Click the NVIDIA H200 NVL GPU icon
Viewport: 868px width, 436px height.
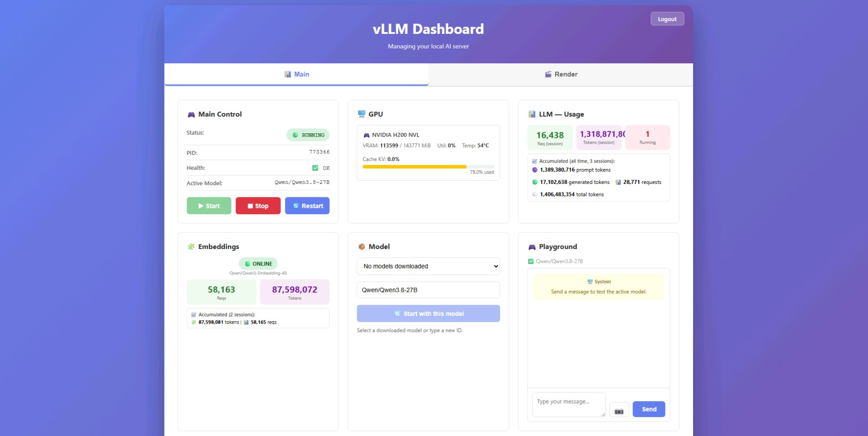367,135
